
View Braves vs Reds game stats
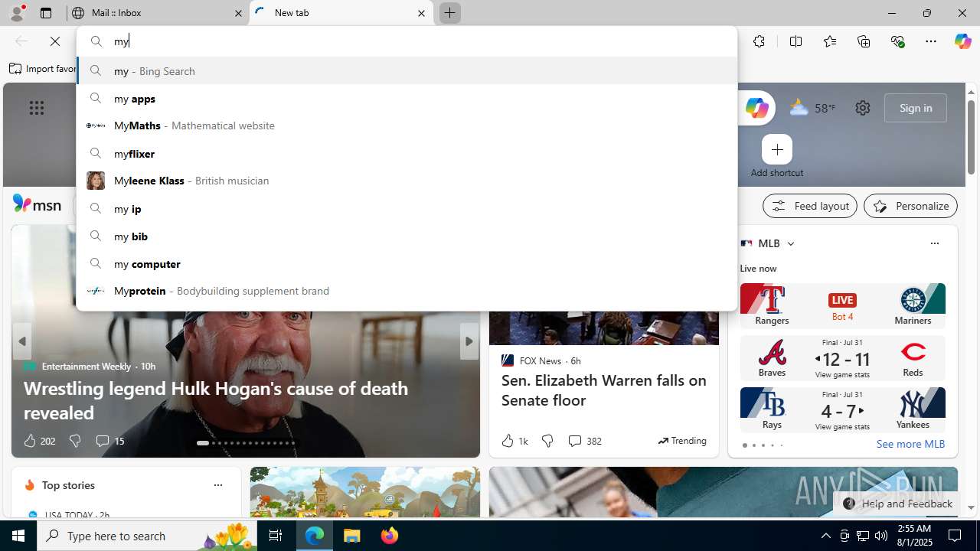pos(842,358)
